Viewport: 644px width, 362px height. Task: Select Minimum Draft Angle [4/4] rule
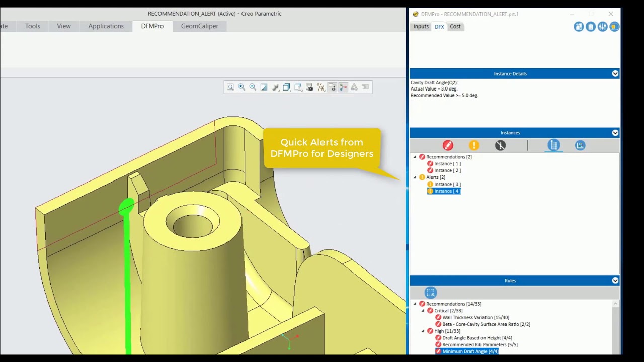470,351
